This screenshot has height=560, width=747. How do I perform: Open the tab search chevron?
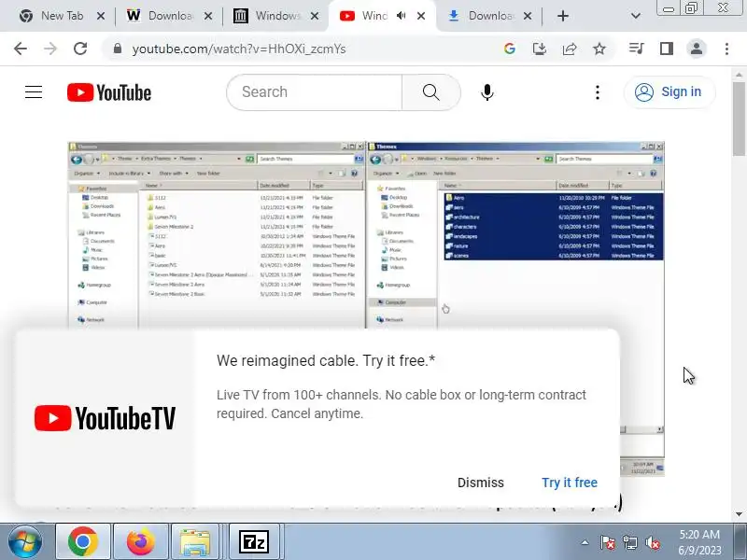[636, 16]
